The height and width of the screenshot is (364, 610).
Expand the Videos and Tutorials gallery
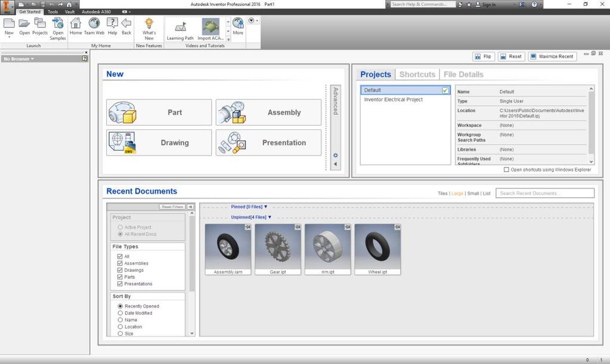pos(228,39)
